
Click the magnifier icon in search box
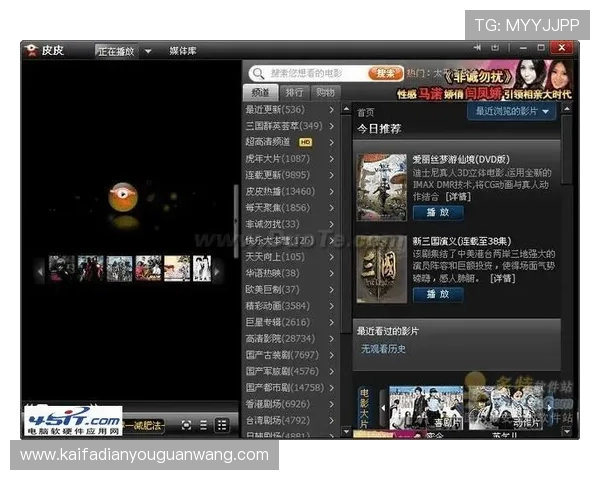point(258,73)
